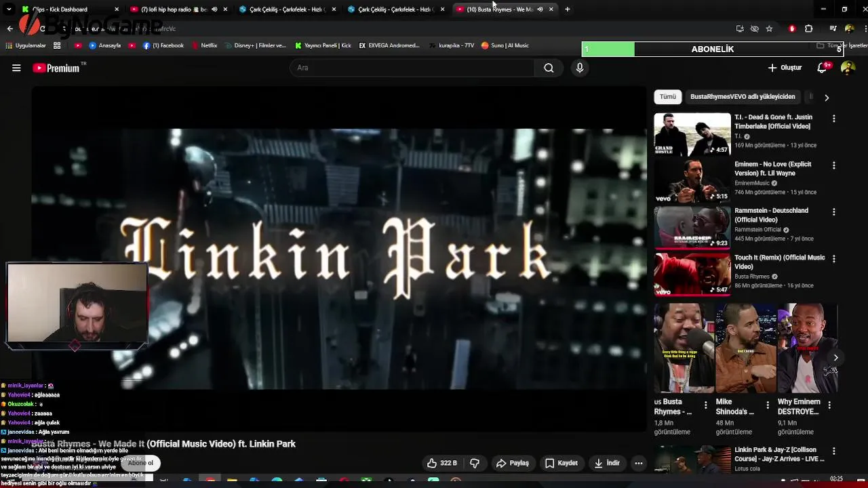The width and height of the screenshot is (868, 488).
Task: Open red ad blocker extension icon
Action: [x=791, y=28]
